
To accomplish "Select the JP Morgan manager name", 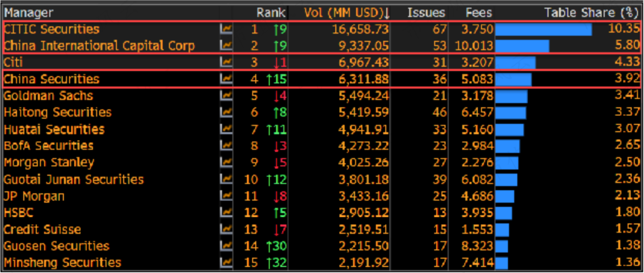I will coord(34,196).
